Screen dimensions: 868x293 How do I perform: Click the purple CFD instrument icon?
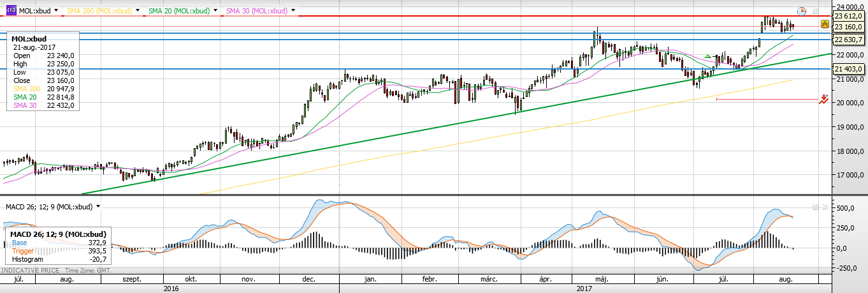pos(11,10)
